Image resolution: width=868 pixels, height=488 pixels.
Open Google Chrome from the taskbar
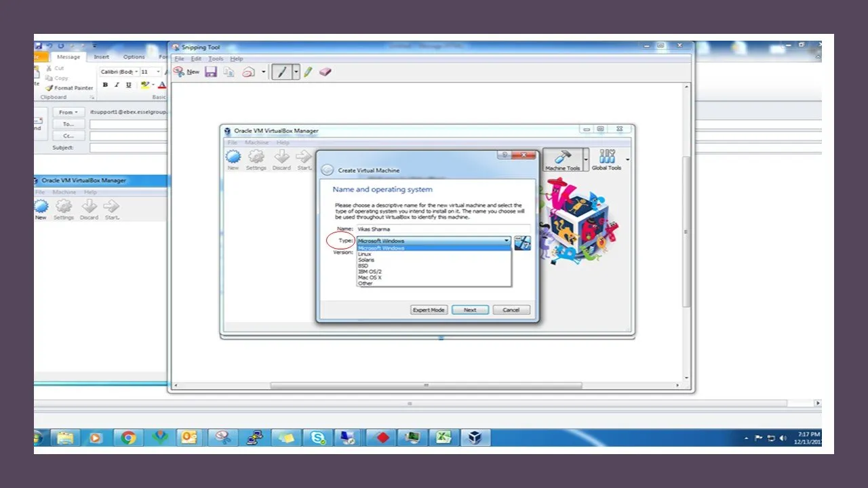[129, 438]
